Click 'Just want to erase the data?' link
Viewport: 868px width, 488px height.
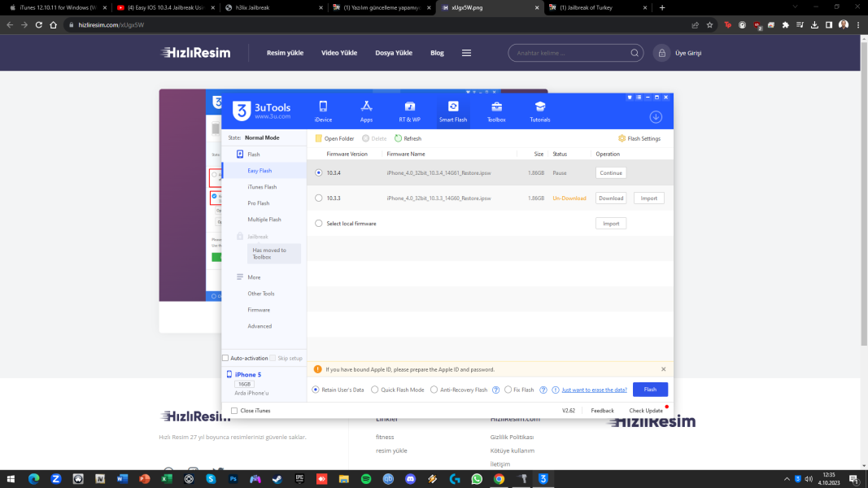coord(594,390)
